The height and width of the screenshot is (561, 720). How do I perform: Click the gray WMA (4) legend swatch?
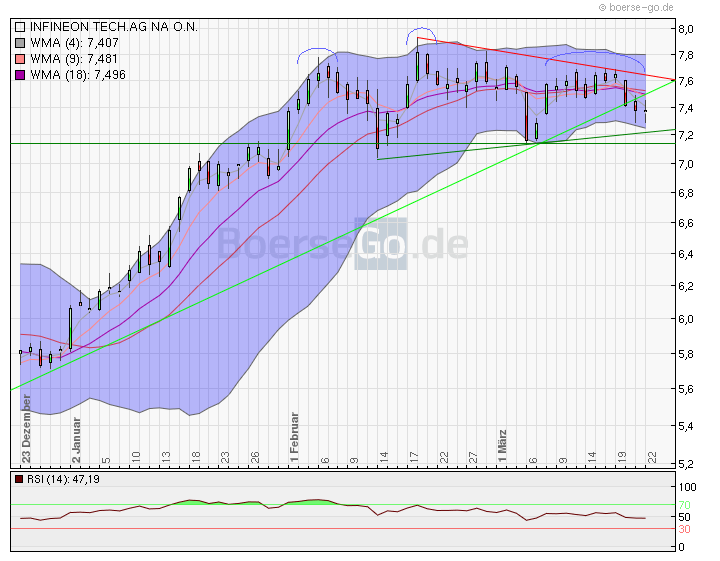pos(20,43)
